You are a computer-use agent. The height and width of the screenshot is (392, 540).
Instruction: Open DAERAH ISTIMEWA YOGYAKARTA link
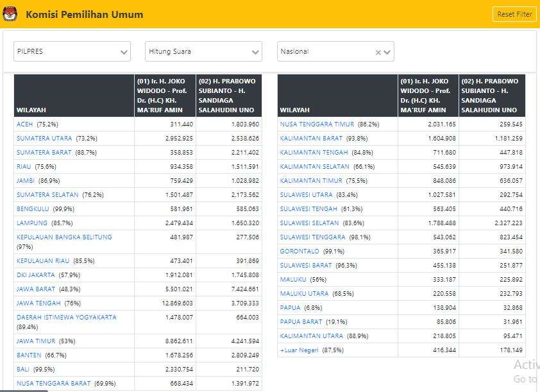67,317
